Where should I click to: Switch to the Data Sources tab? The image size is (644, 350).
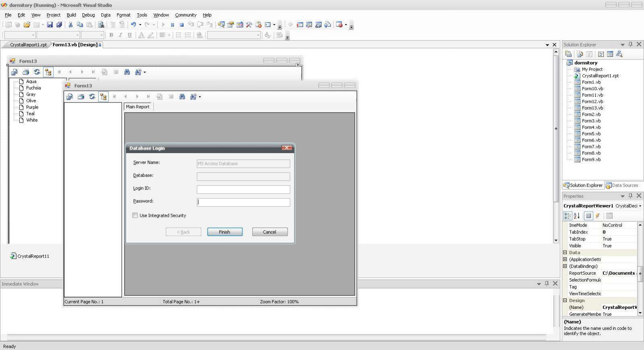(x=622, y=185)
